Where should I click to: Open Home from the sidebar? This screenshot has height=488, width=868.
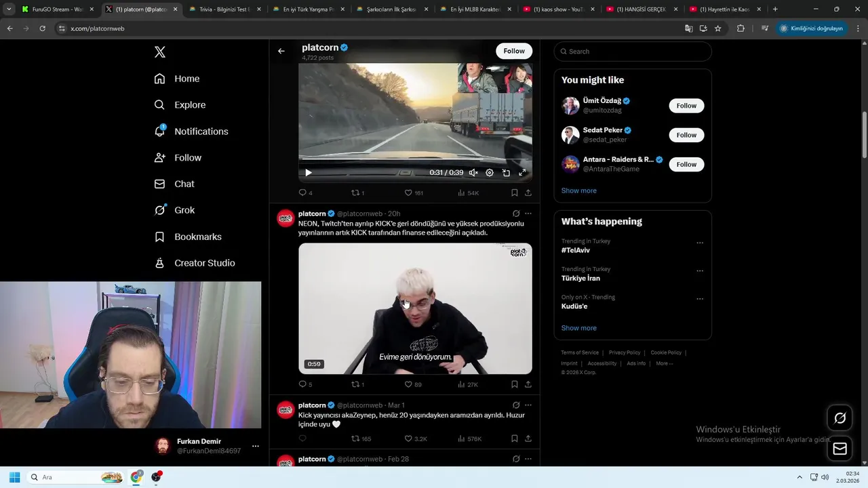click(x=177, y=79)
